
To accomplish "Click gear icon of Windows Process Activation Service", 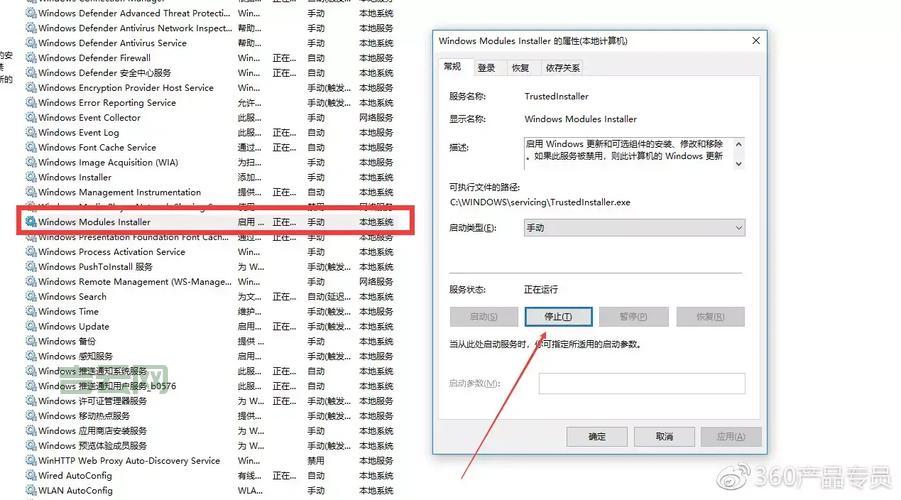I will (x=31, y=252).
